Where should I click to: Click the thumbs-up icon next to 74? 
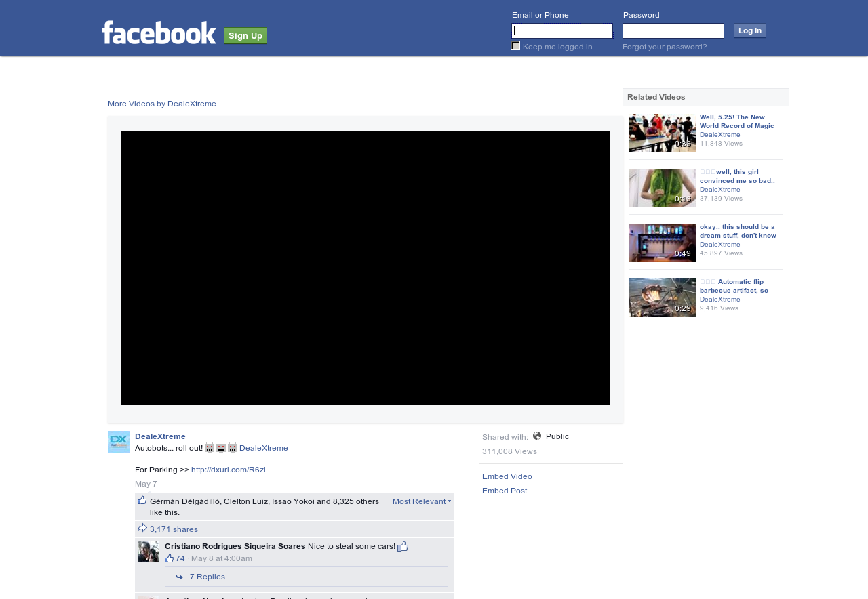(170, 558)
